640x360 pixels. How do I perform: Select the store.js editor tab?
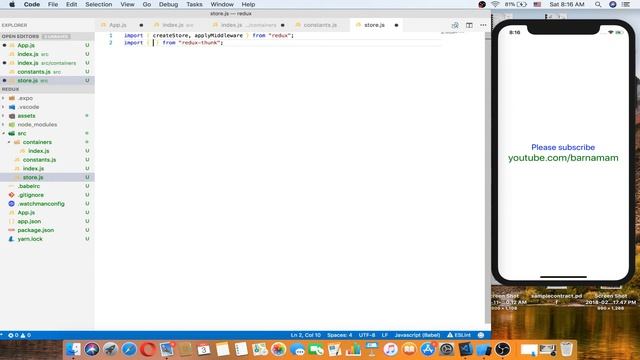(374, 25)
